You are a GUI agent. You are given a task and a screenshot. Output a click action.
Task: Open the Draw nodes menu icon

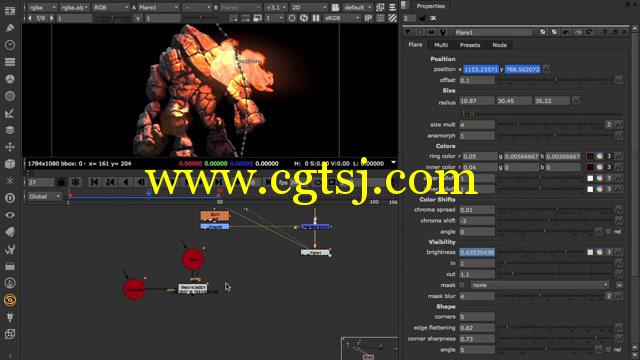10,28
